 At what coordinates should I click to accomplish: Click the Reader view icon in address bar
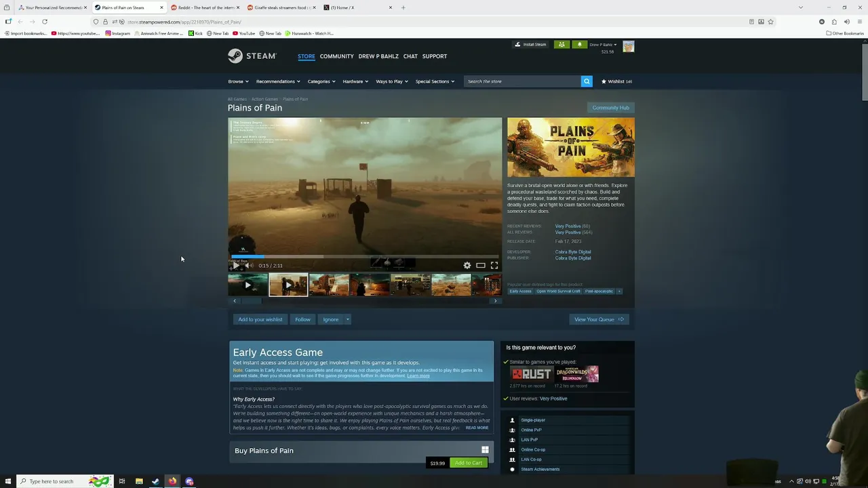tap(751, 22)
